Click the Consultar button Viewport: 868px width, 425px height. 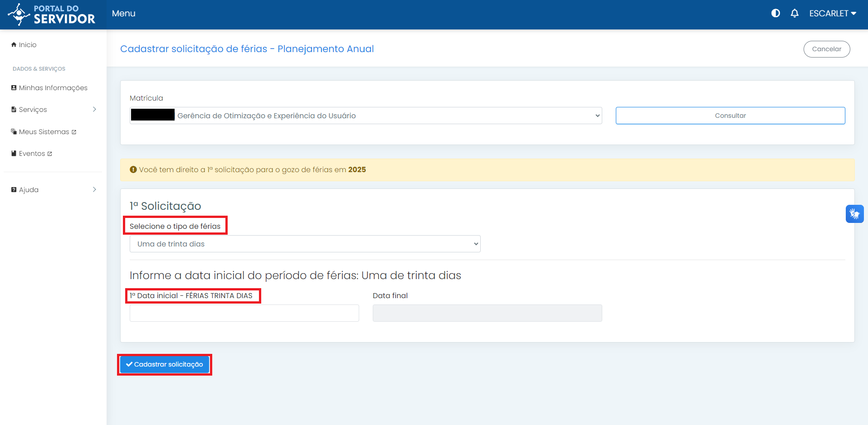(730, 116)
